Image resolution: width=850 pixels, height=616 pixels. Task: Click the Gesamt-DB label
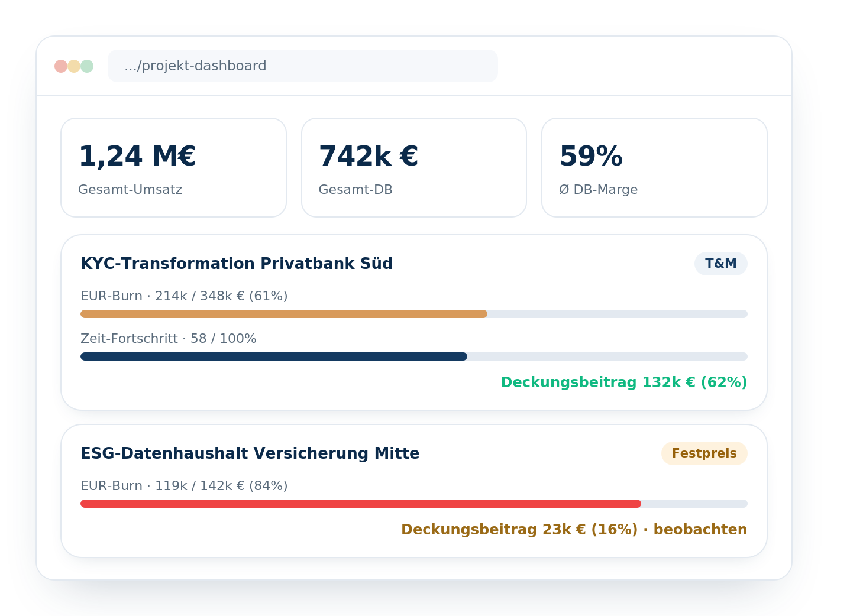click(355, 190)
